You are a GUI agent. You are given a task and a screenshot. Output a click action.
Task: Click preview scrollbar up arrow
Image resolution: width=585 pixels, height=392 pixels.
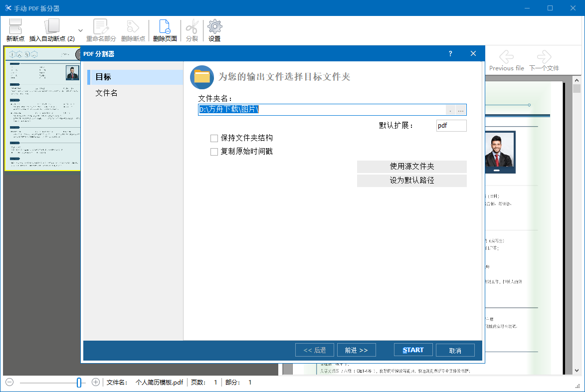[x=577, y=80]
